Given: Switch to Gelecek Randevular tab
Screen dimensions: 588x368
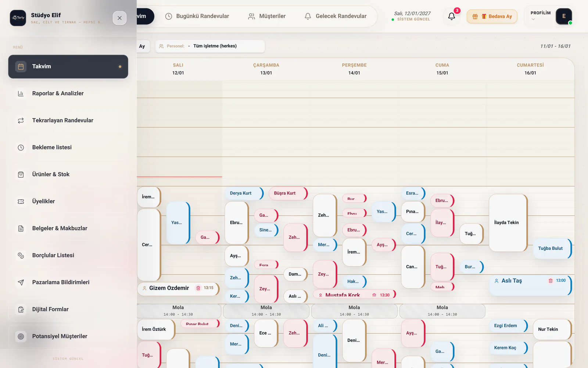Looking at the screenshot, I should [x=336, y=16].
